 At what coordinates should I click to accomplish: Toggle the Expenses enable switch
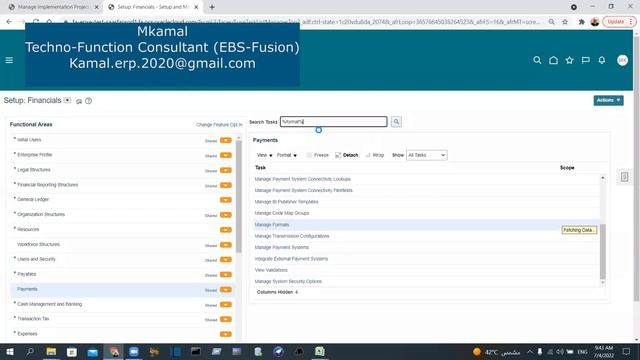(x=226, y=334)
